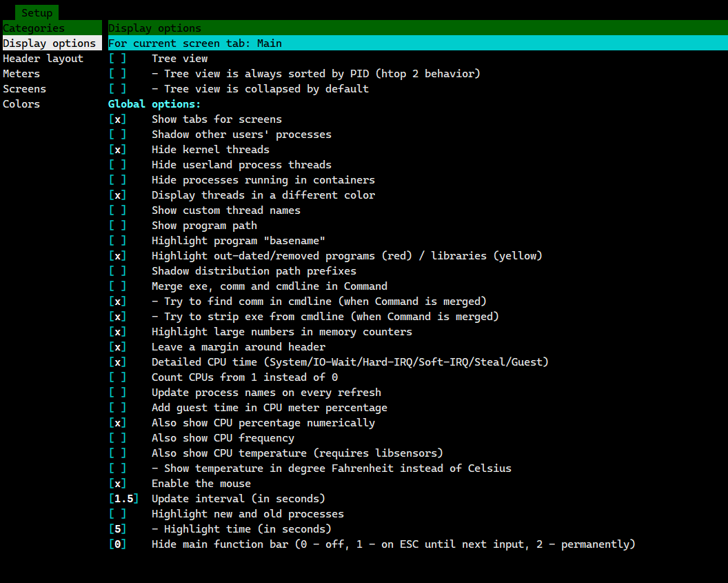Screen dimensions: 728x583
Task: Enable 'Update process names on every refresh'
Action: [117, 393]
